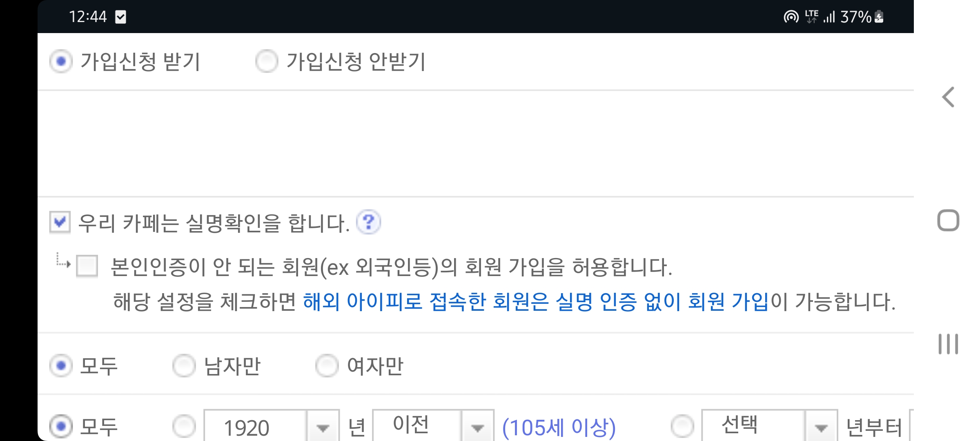Tap the hotspot icon in status bar
Image resolution: width=980 pixels, height=441 pixels.
click(791, 17)
